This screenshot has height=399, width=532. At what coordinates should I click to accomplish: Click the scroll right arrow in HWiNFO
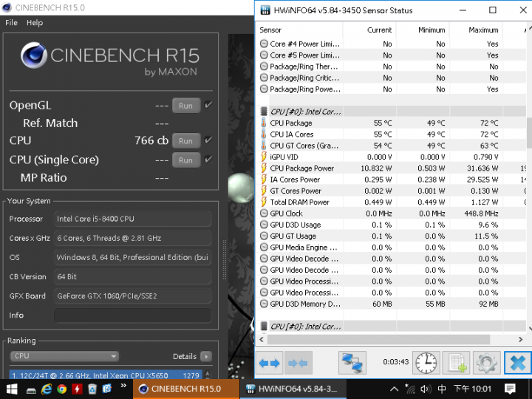click(520, 339)
